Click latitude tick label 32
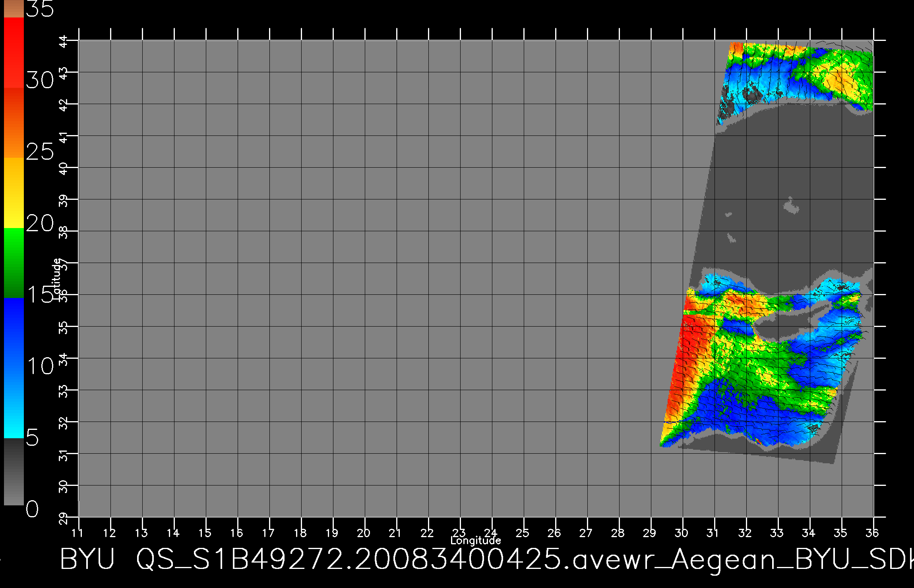914x588 pixels. point(64,423)
